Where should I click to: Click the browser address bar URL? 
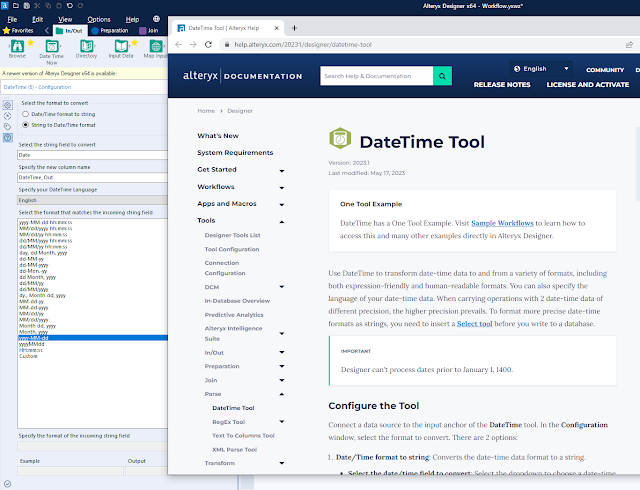(303, 45)
